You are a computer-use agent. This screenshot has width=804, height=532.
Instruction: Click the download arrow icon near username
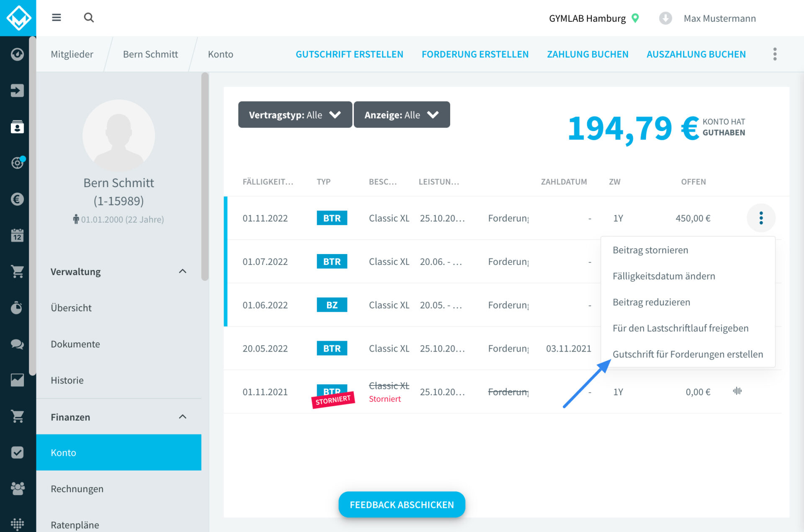665,18
